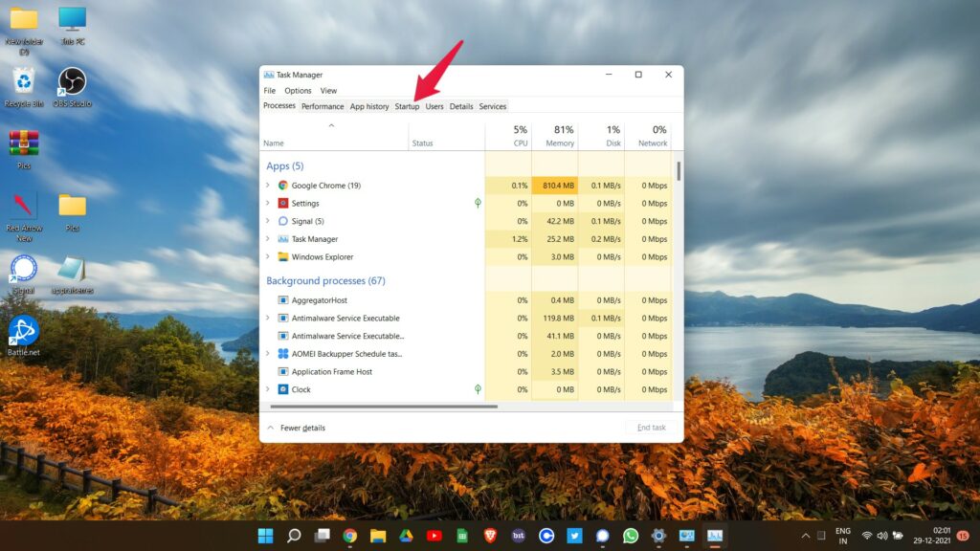Expand the AOMEI Backupper Schedule task entry
The height and width of the screenshot is (551, 980).
pos(267,355)
